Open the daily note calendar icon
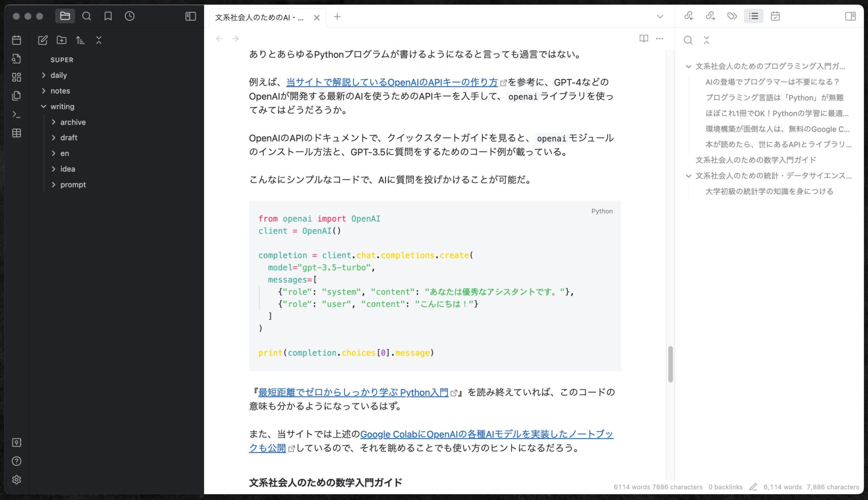The image size is (868, 500). tap(17, 40)
